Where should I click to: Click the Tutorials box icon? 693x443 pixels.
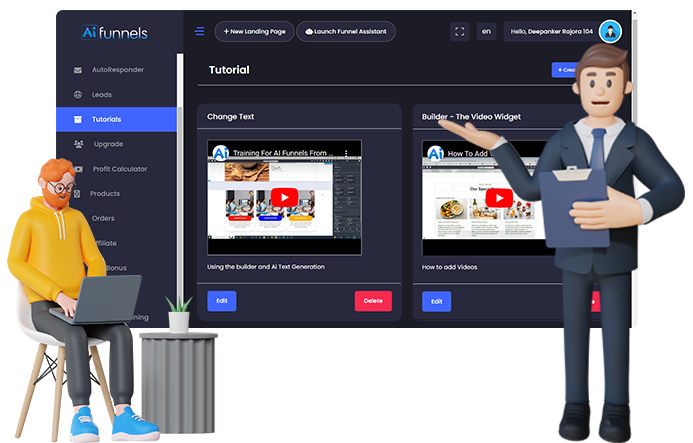tap(78, 119)
